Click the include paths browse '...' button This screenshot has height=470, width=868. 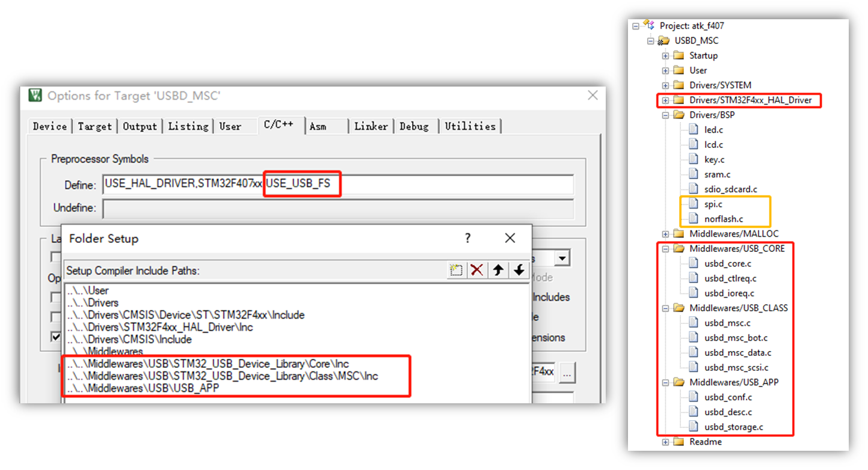pos(567,372)
